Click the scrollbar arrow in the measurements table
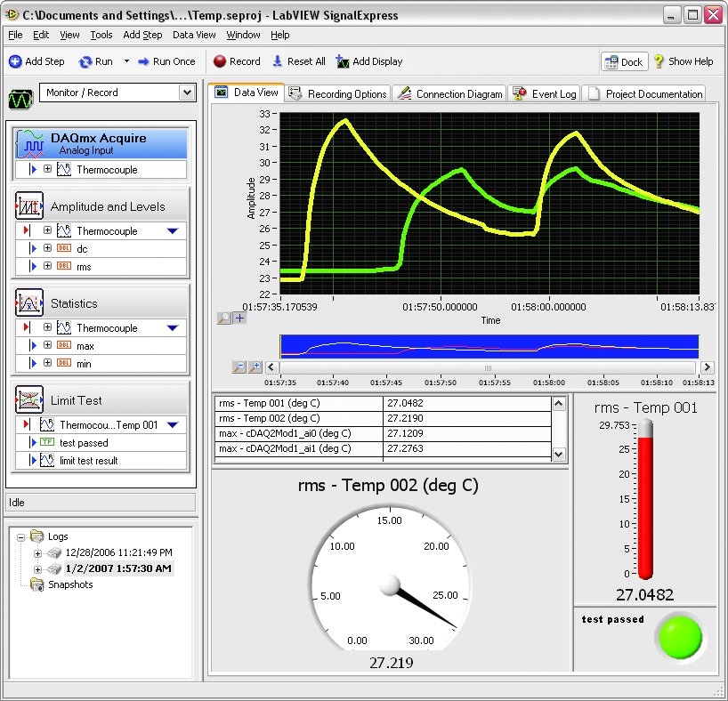This screenshot has width=728, height=701. pyautogui.click(x=560, y=403)
